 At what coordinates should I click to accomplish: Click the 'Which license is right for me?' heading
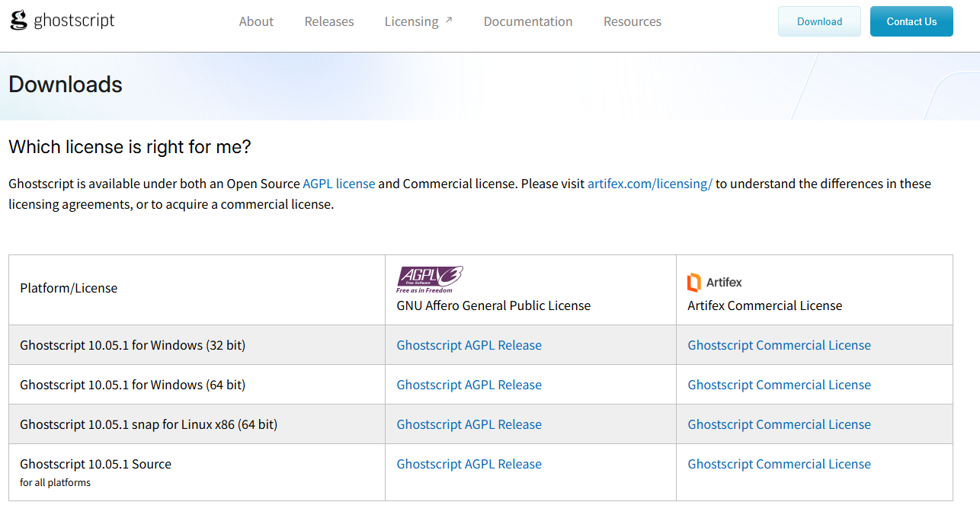130,147
